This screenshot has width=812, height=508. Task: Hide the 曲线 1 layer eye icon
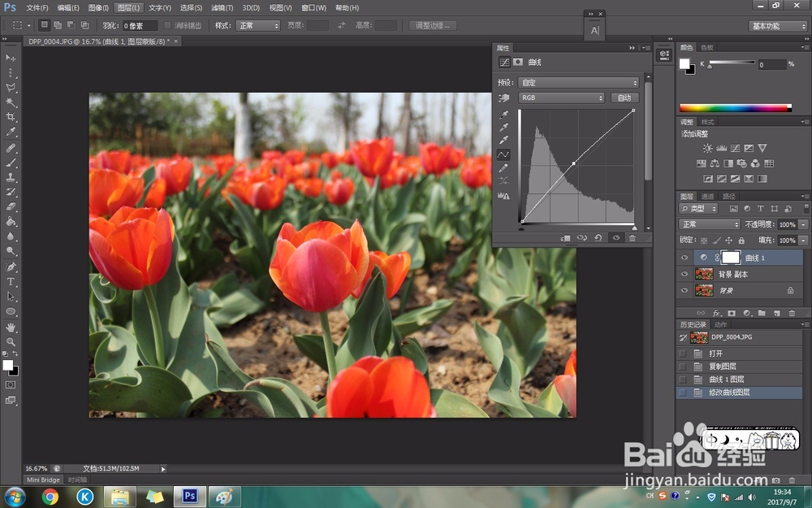click(685, 258)
